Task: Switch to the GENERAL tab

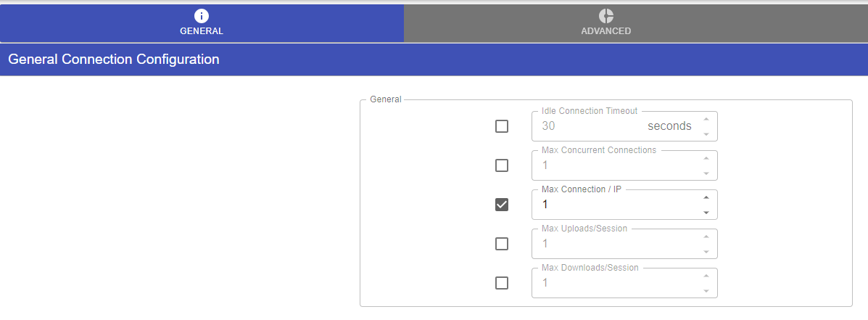Action: tap(202, 23)
